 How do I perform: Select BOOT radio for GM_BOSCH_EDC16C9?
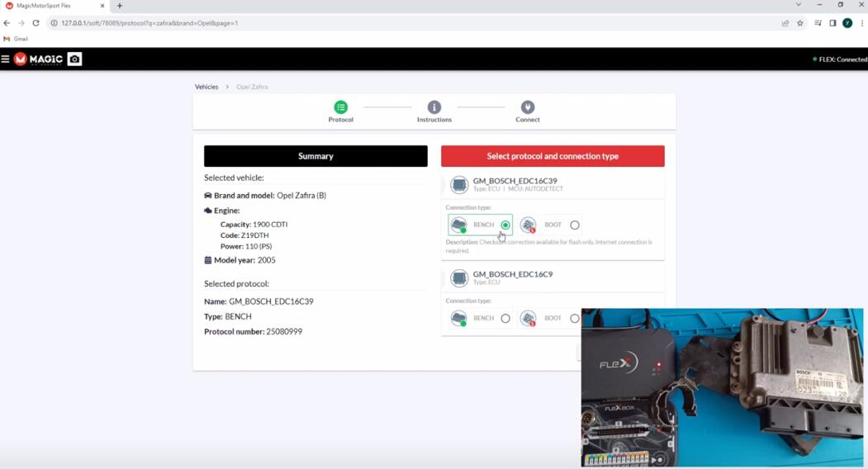(575, 319)
